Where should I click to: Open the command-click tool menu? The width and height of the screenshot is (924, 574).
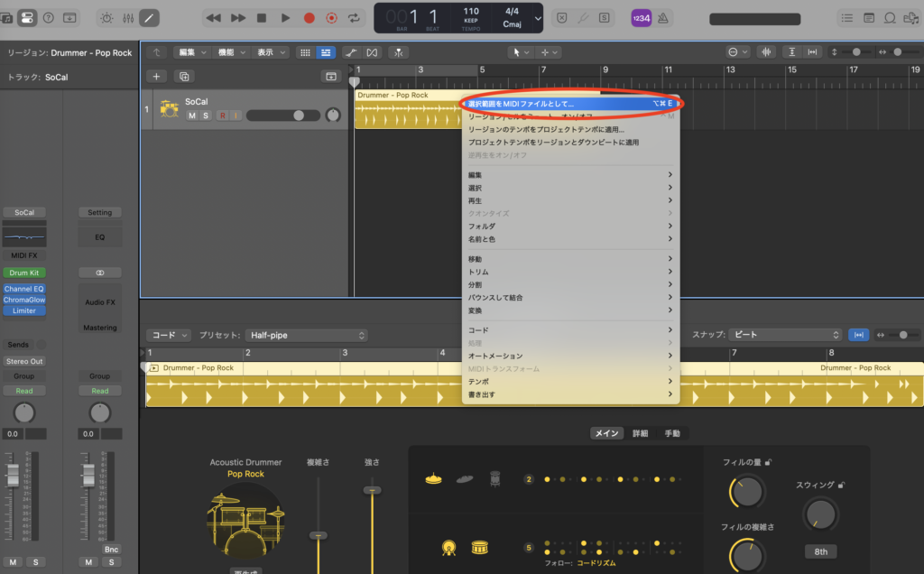(549, 52)
